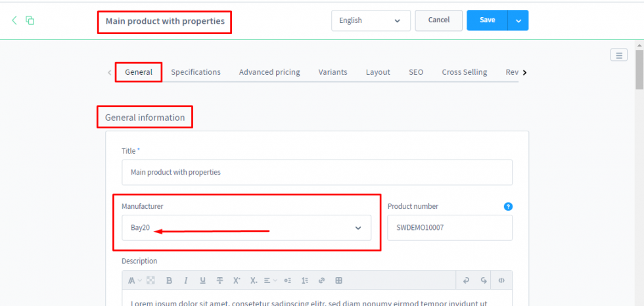Click the duplicate product icon

point(30,20)
